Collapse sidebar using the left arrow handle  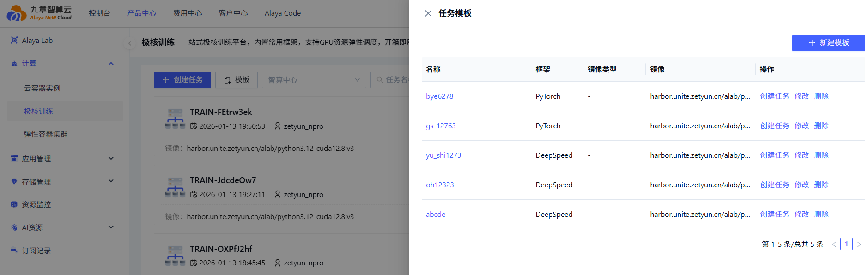point(130,43)
